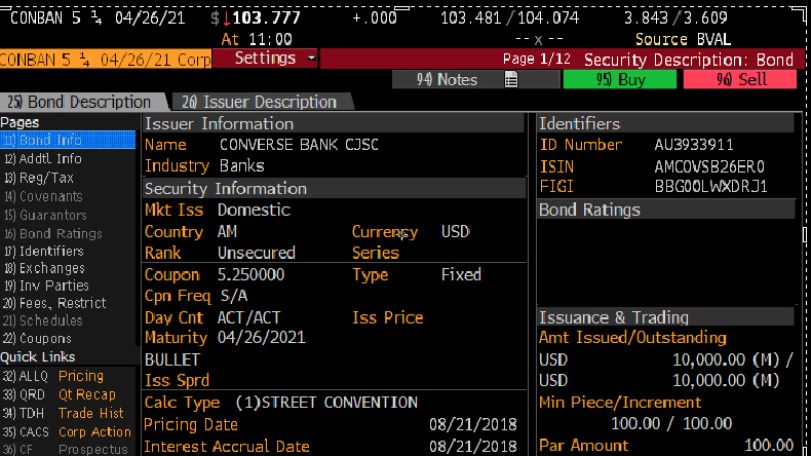Screen dimensions: 811x456
Task: Click FIGI value BBG00LWXDRJ1
Action: pos(711,186)
